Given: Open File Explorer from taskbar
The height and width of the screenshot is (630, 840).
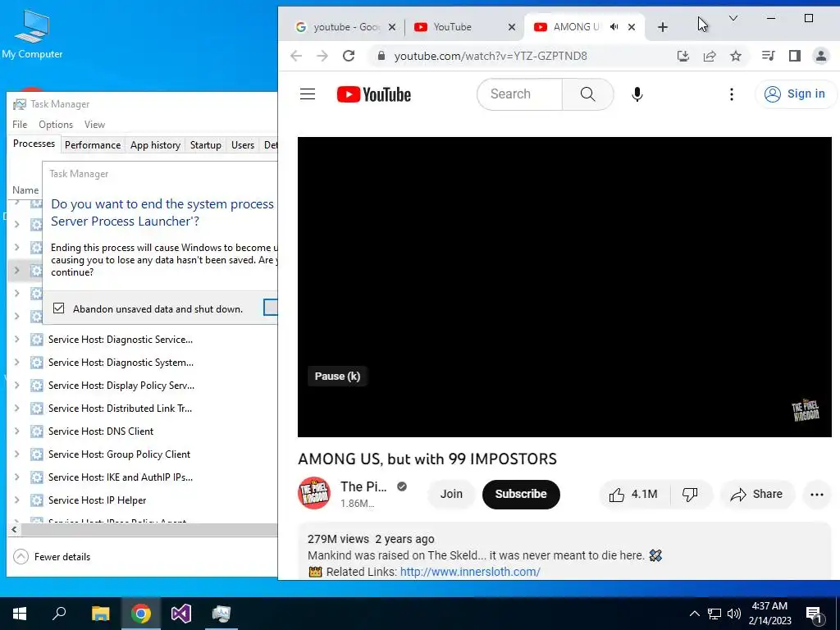Looking at the screenshot, I should [x=100, y=614].
